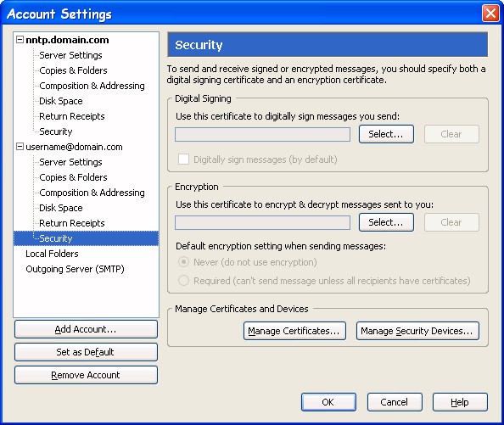504x425 pixels.
Task: Collapse the username@domain.com account tree
Action: coord(20,147)
